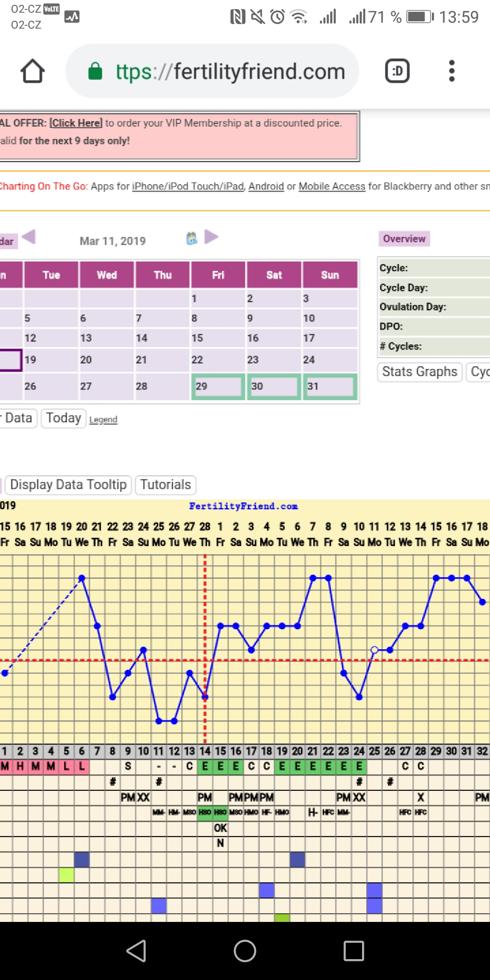Open the iPhone/iPod Touch/iPad apps link

188,186
